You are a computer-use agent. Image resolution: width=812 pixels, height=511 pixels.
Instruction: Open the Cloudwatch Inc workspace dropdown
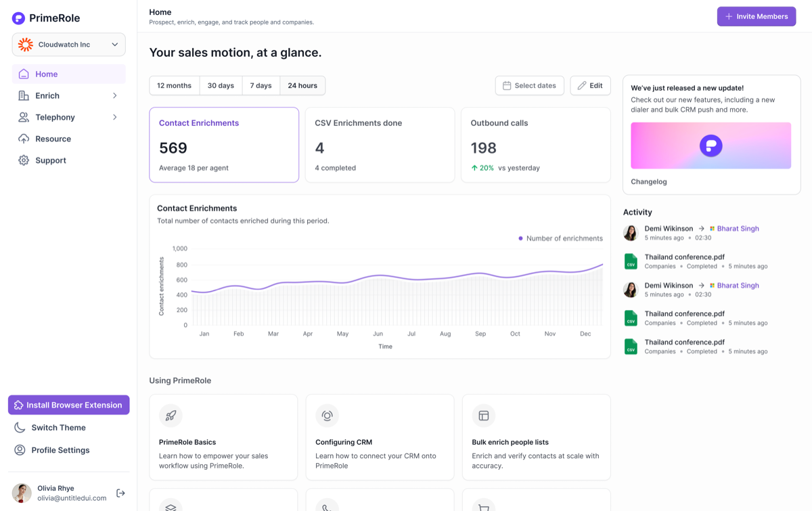pyautogui.click(x=68, y=45)
